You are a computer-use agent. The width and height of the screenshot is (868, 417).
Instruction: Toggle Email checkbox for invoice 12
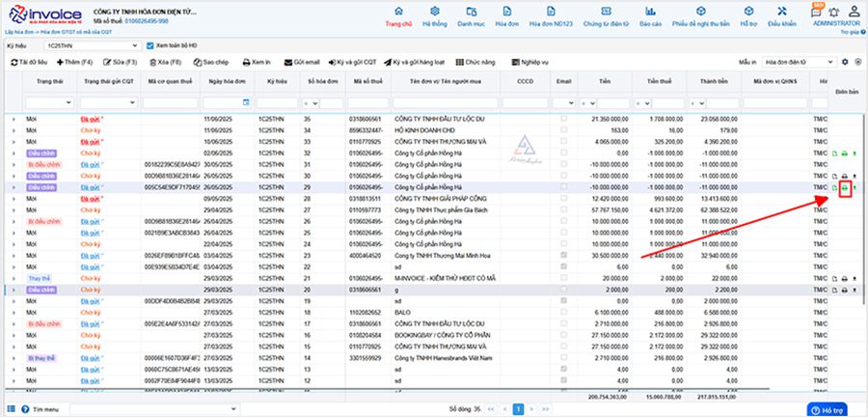563,381
